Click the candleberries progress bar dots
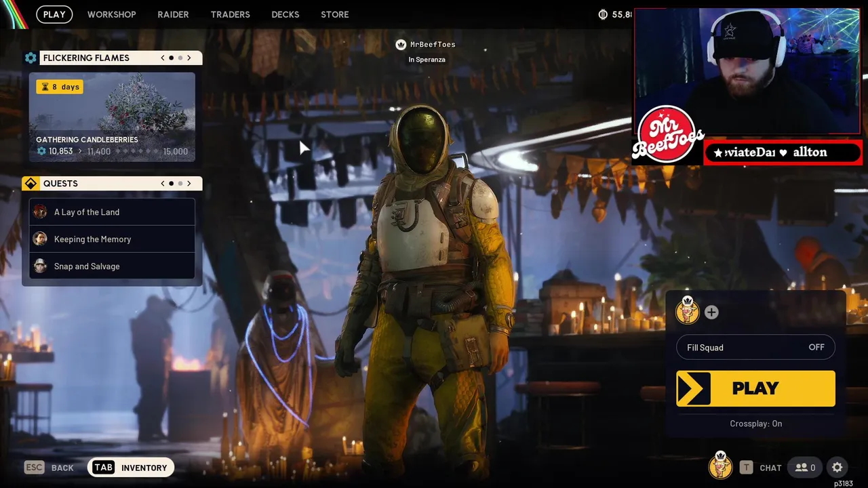The height and width of the screenshot is (488, 868). point(136,151)
